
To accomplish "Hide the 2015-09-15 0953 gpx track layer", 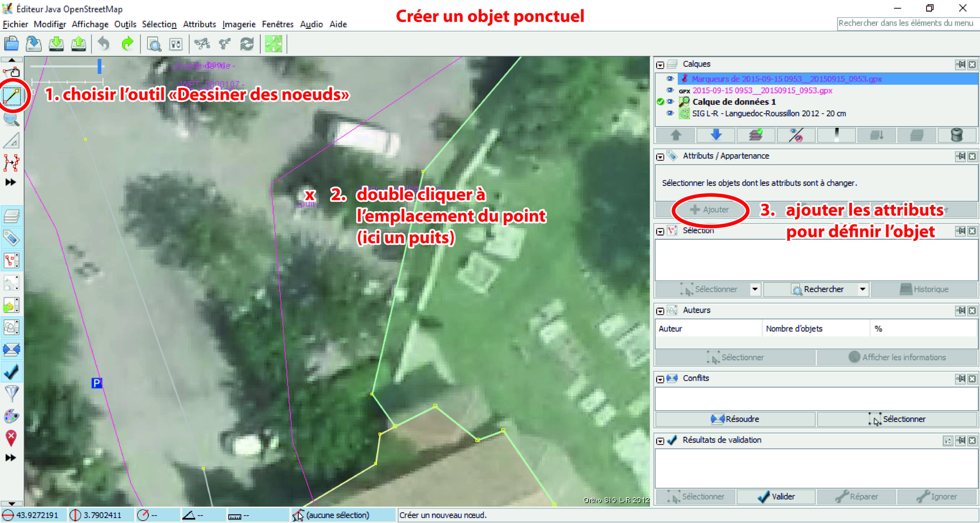I will coord(670,90).
